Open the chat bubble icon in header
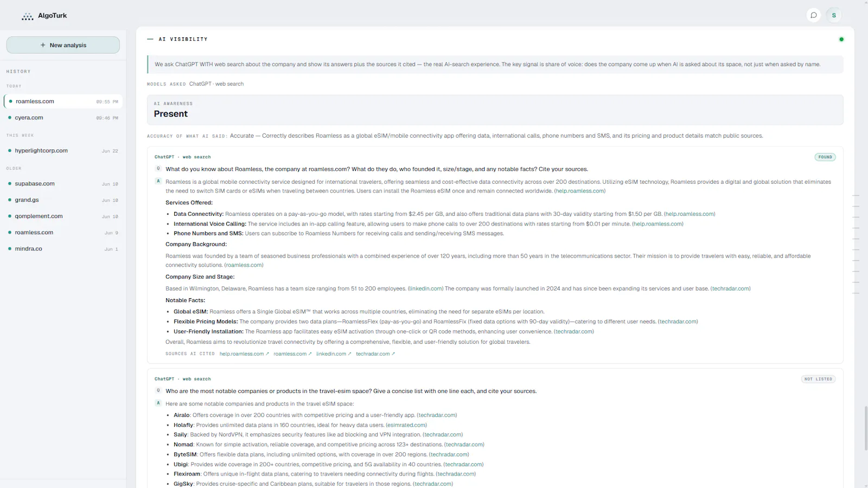This screenshot has height=488, width=868. (814, 15)
